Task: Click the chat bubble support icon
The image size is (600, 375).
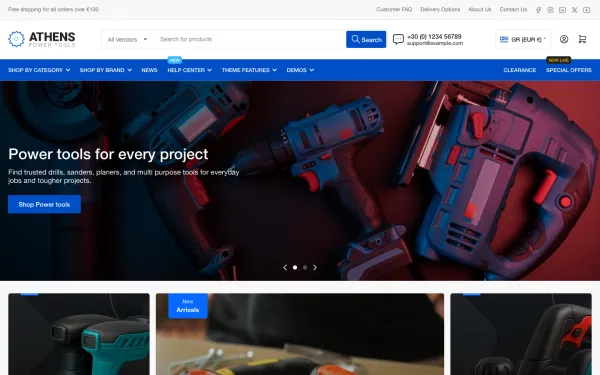Action: [398, 39]
